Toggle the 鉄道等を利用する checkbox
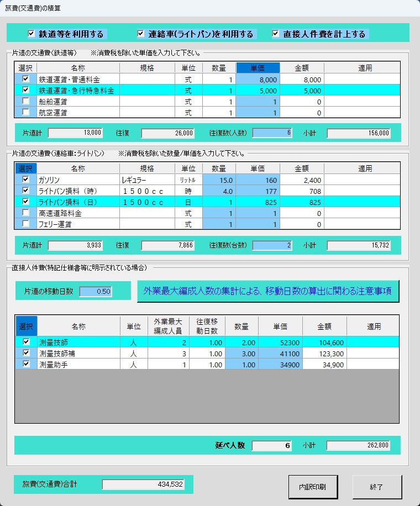 click(x=31, y=34)
